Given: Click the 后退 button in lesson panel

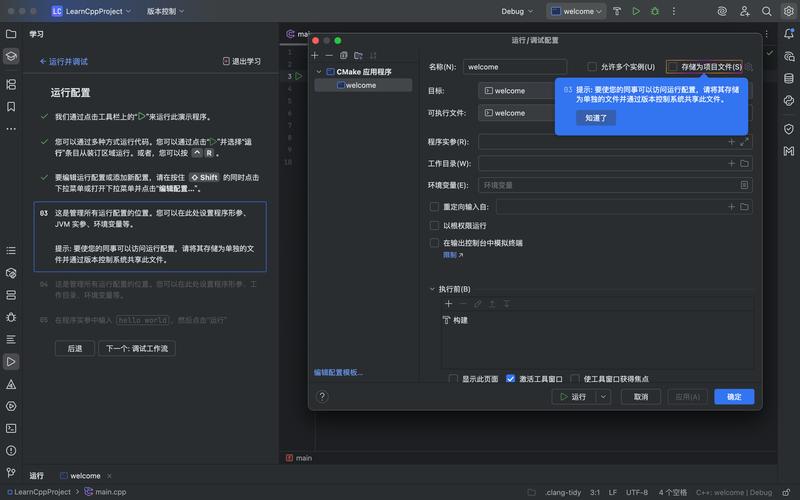Looking at the screenshot, I should (x=75, y=348).
